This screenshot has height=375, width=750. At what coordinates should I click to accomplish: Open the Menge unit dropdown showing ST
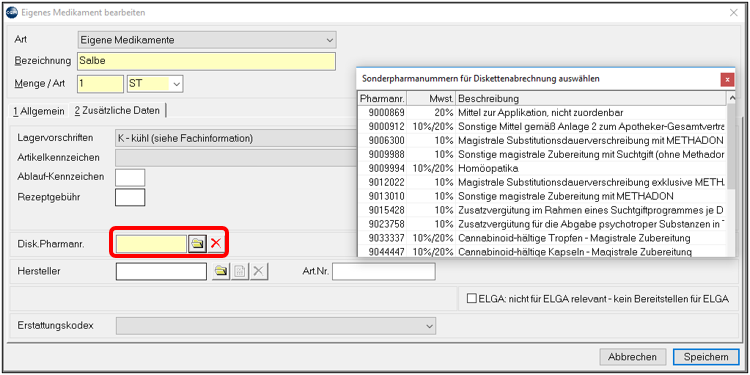[x=155, y=84]
